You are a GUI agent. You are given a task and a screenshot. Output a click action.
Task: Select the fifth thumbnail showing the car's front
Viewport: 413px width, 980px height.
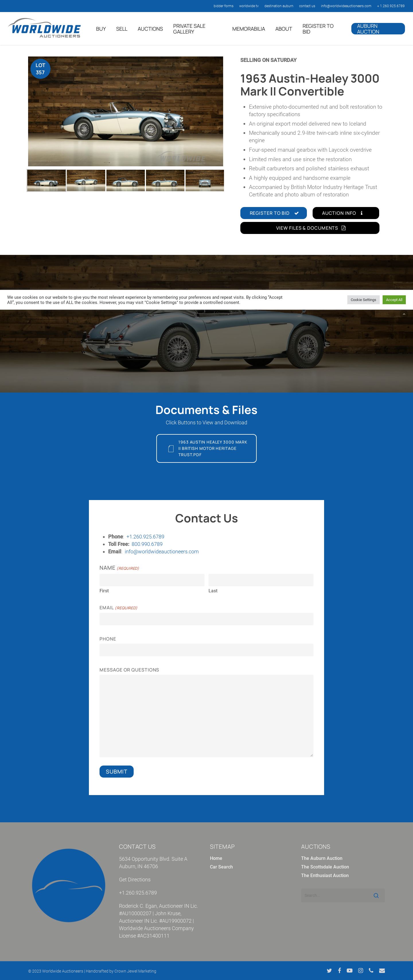click(205, 180)
